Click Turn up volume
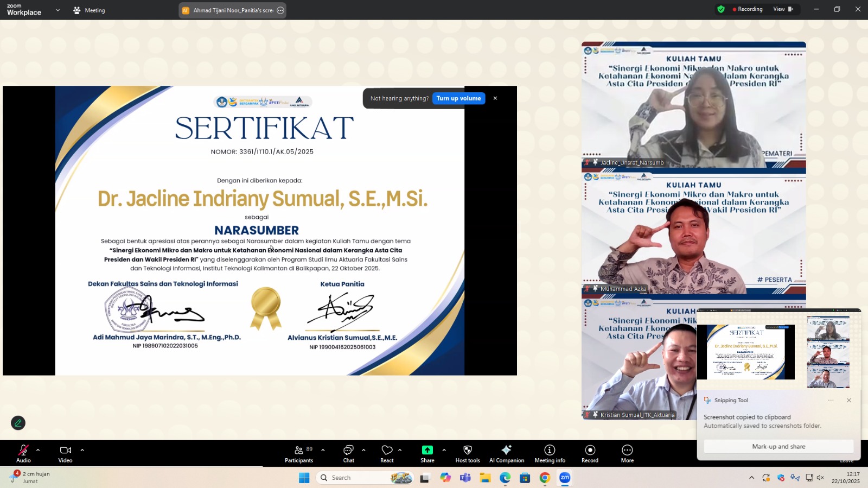Screen dimensions: 868x488 tap(458, 98)
